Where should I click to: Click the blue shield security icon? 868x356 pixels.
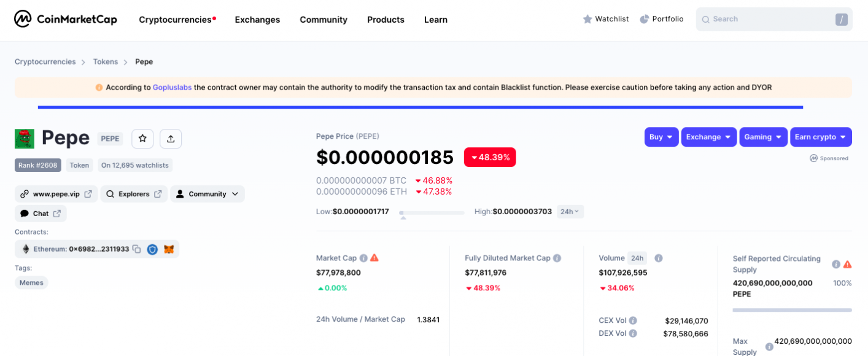click(152, 249)
